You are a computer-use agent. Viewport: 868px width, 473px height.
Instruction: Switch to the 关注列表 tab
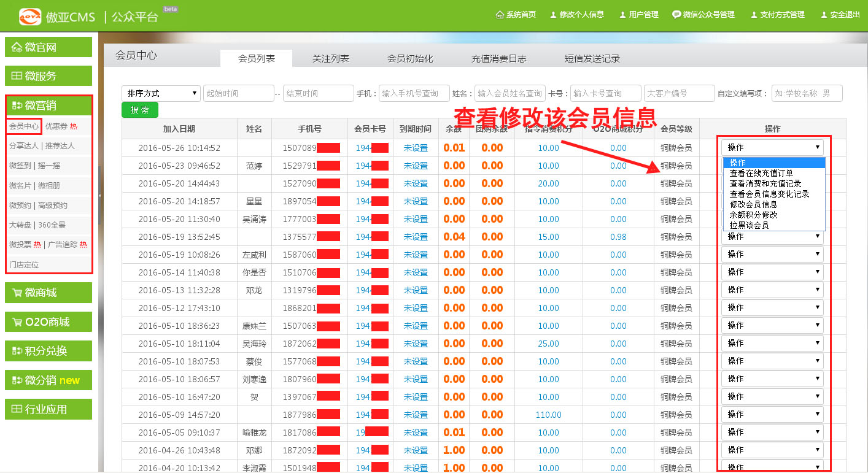click(x=330, y=58)
